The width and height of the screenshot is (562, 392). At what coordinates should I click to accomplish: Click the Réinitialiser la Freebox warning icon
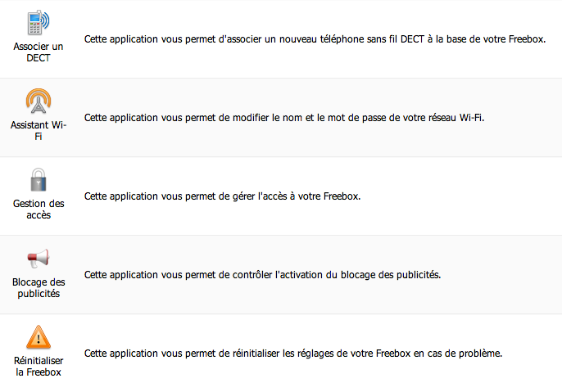pos(39,336)
